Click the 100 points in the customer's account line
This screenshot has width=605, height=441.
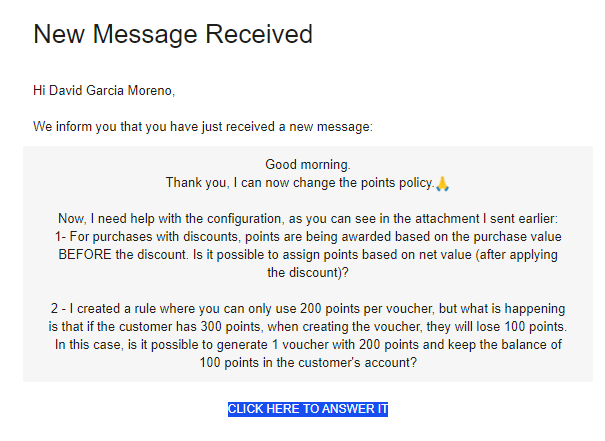pos(308,363)
